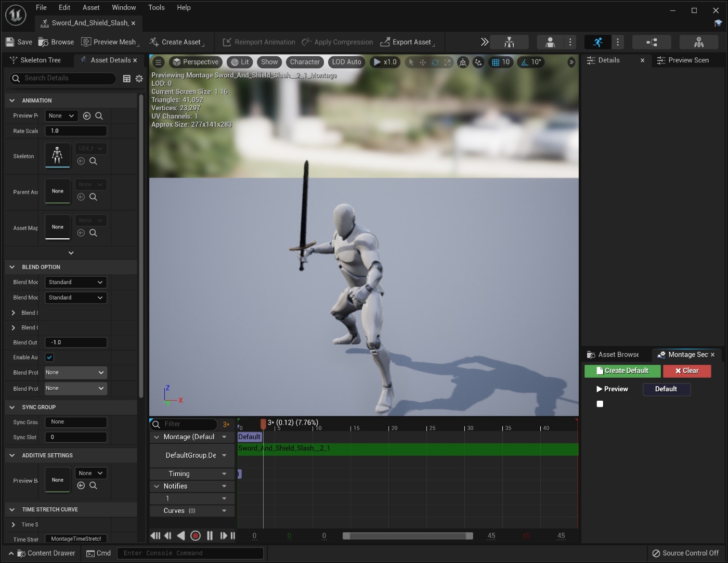Click the grid snapping icon showing 10
728x563 pixels.
501,62
